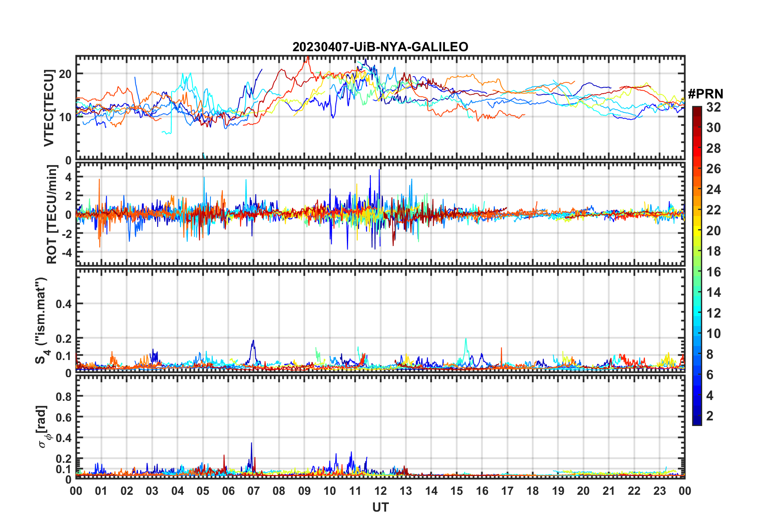Image resolution: width=761 pixels, height=532 pixels.
Task: Click colorbar tick label 12
Action: (713, 313)
